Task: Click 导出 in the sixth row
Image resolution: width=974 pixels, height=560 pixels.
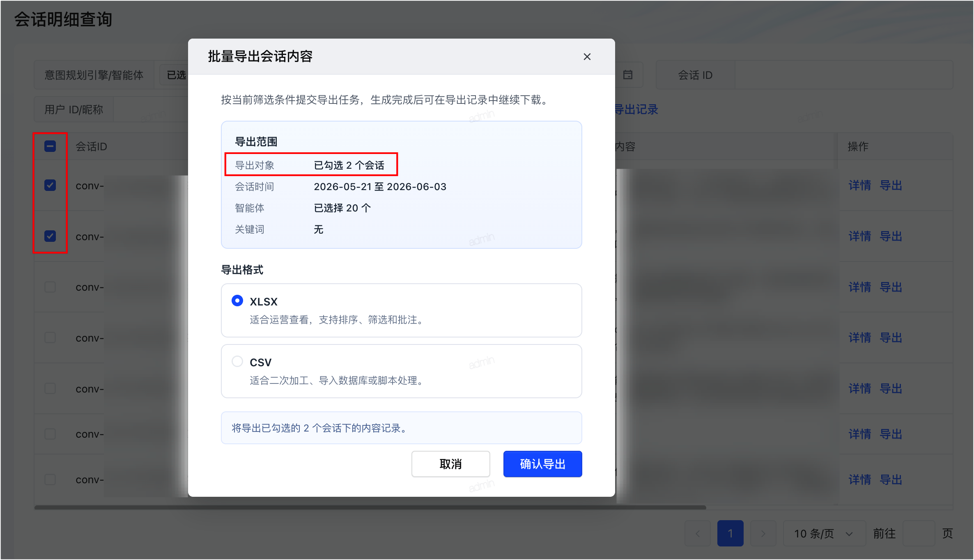Action: (891, 434)
